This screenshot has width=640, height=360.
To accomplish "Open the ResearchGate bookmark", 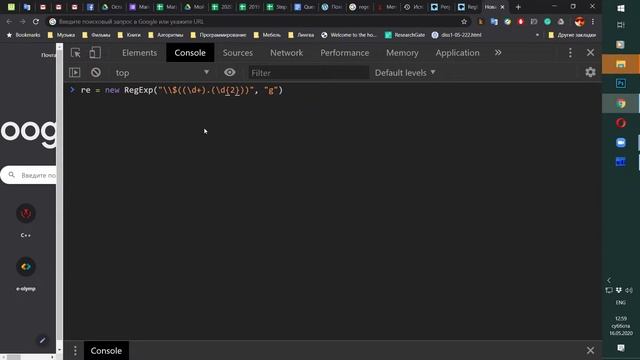I will [x=405, y=35].
